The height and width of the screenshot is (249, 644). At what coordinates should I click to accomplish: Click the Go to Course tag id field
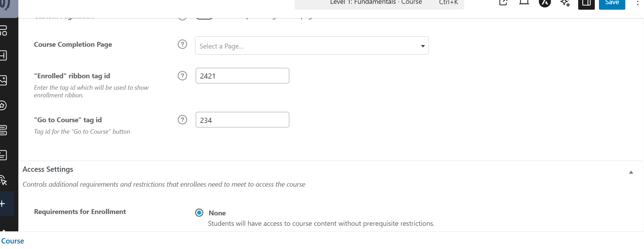tap(242, 120)
